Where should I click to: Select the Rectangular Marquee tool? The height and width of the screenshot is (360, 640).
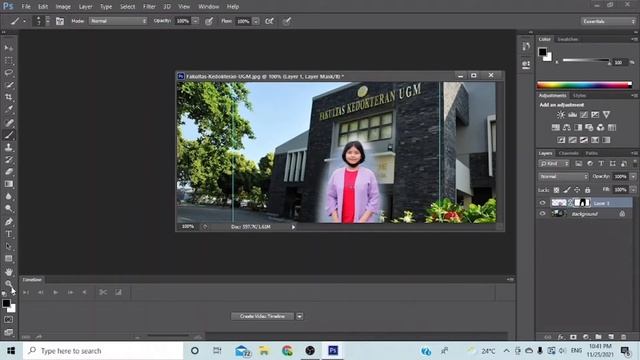click(9, 61)
